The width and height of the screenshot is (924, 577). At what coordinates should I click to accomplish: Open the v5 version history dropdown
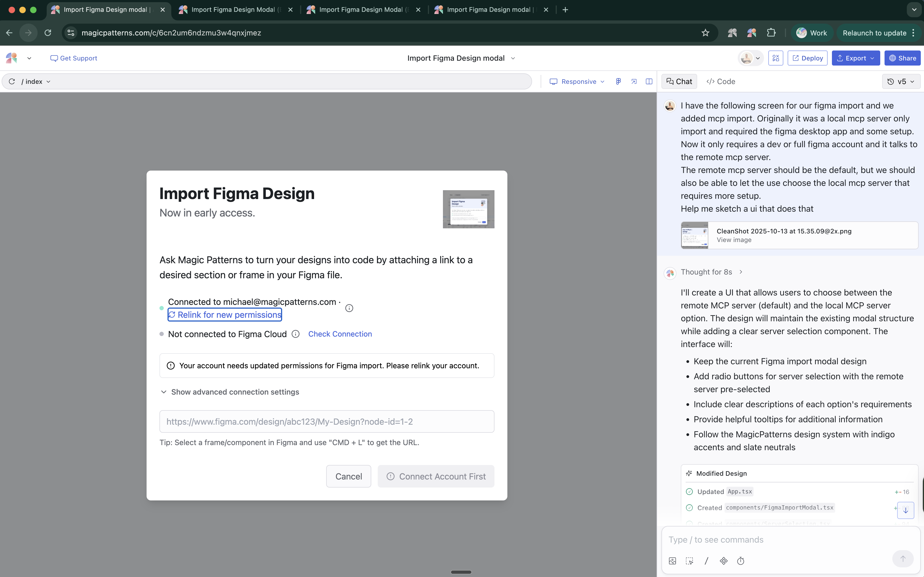coord(901,81)
